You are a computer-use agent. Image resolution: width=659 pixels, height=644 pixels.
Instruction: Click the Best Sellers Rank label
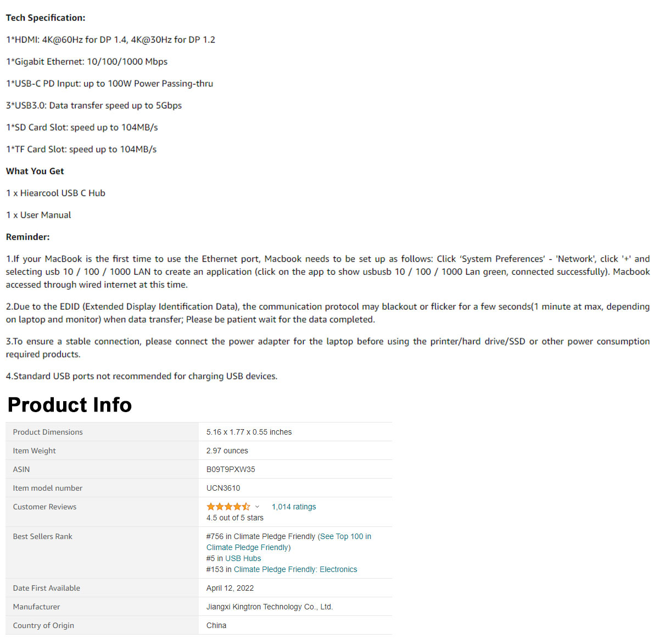tap(43, 536)
